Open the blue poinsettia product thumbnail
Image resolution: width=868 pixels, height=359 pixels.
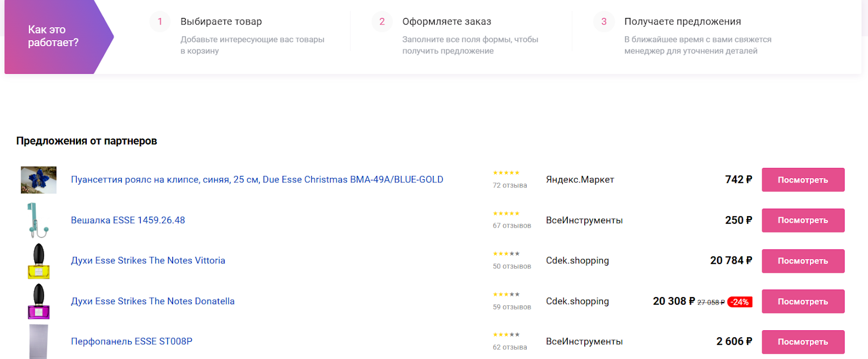pos(39,180)
